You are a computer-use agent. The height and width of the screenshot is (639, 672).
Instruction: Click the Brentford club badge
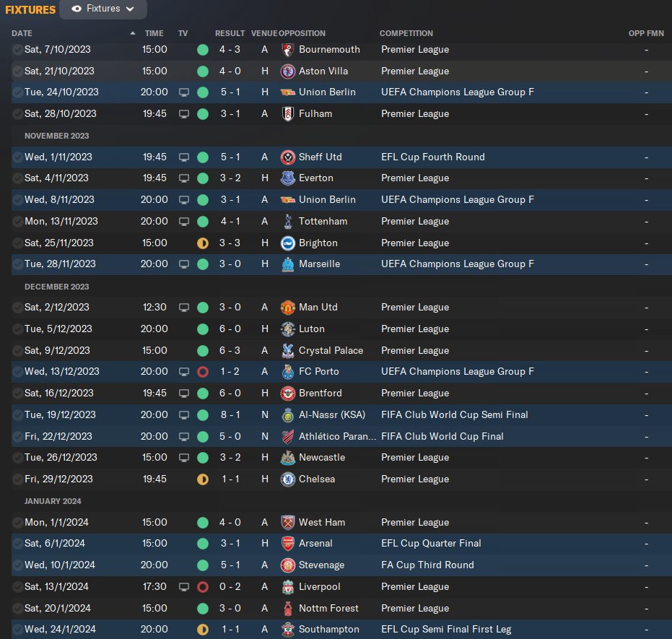click(x=287, y=394)
